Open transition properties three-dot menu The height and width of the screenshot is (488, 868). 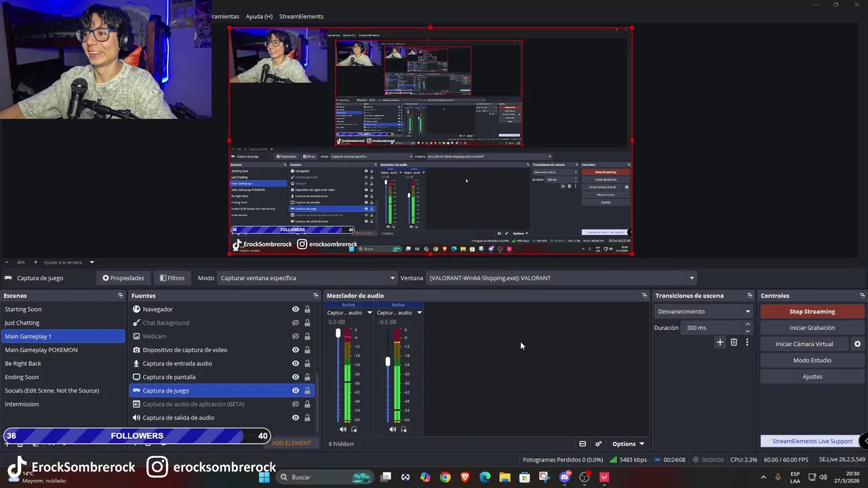click(747, 342)
